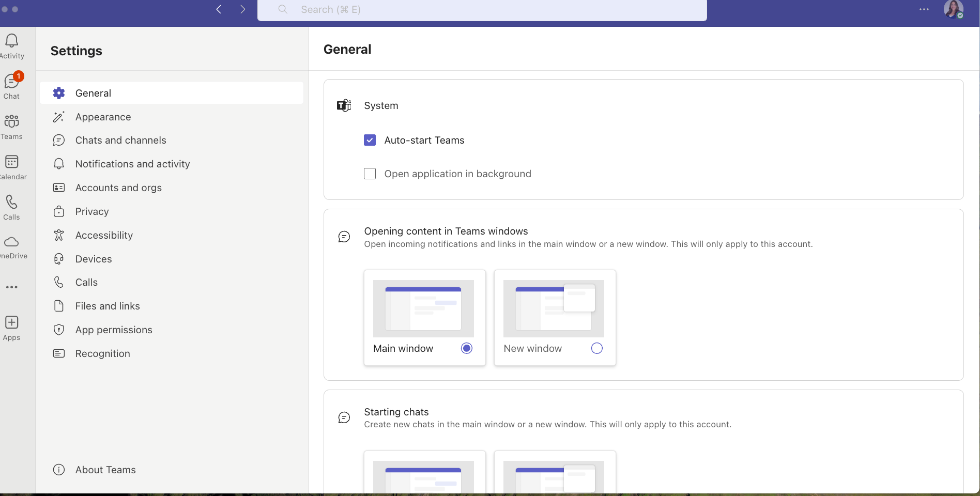This screenshot has width=980, height=496.
Task: Select Main window radio for opening content
Action: tap(466, 348)
